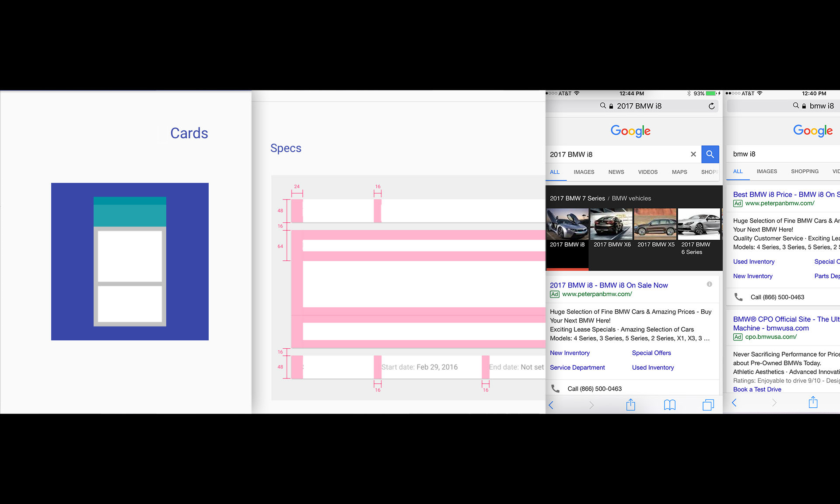This screenshot has height=504, width=840.
Task: Click the padlock icon in 2017 BMW i8 address bar
Action: pos(611,106)
